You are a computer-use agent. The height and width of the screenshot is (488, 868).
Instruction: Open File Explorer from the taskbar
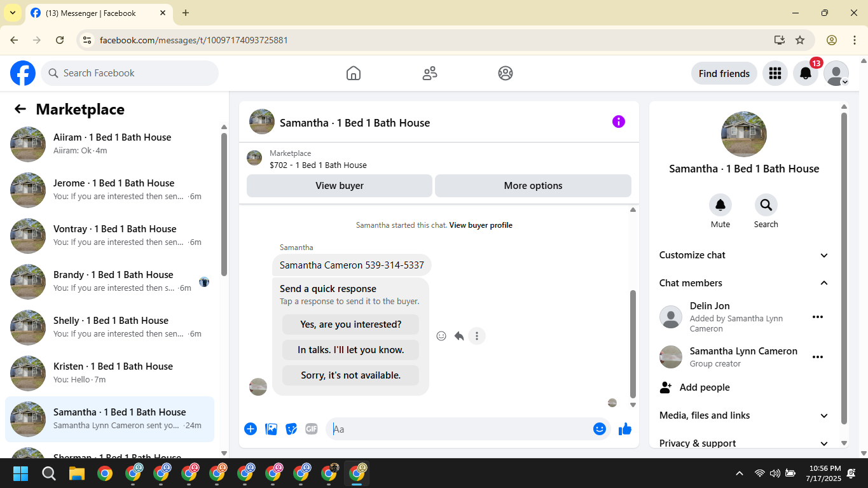coord(77,473)
